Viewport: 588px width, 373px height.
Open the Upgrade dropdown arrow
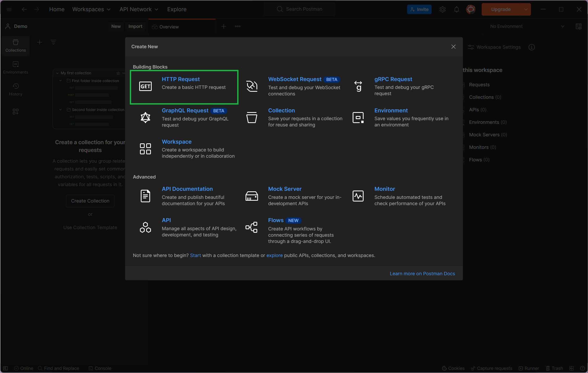coord(526,9)
